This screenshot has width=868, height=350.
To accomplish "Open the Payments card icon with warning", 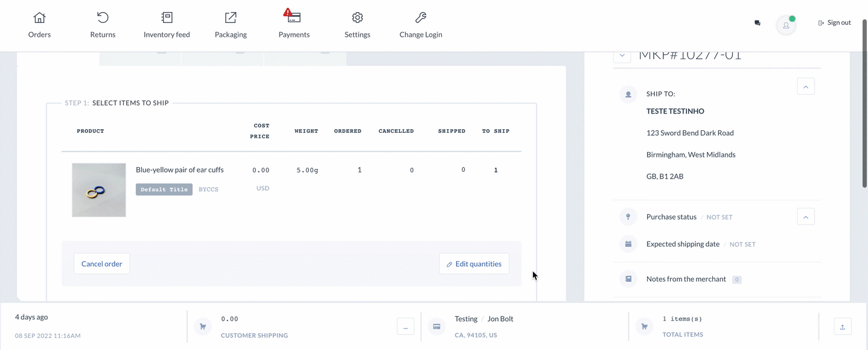I will pos(293,16).
